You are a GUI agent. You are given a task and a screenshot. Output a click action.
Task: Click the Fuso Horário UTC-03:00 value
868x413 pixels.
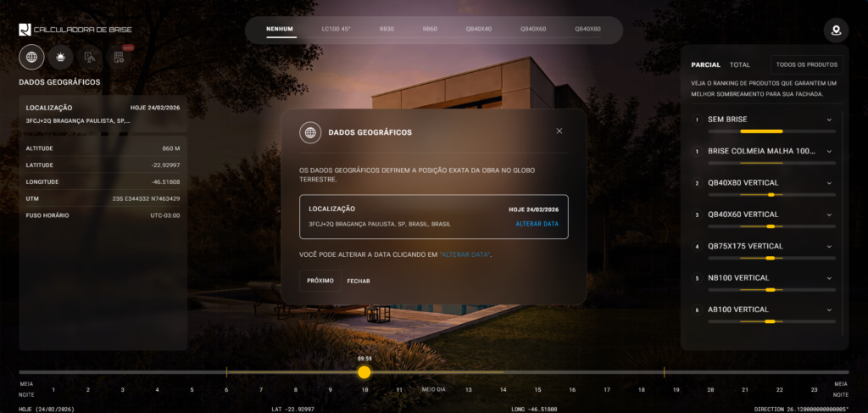(x=165, y=215)
